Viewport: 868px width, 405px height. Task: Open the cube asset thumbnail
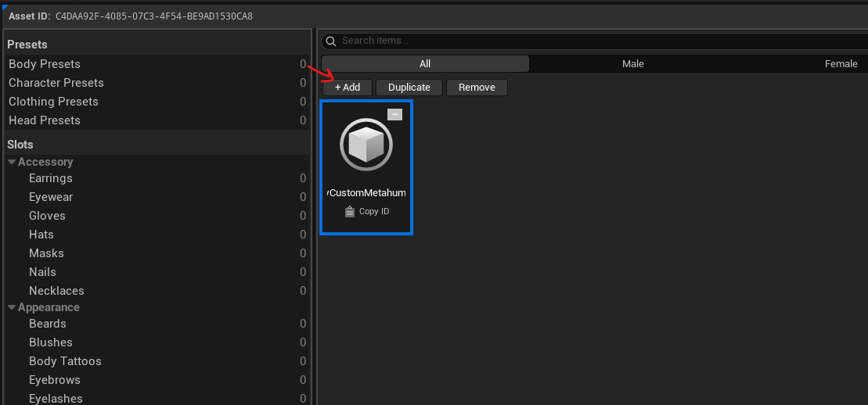click(366, 145)
